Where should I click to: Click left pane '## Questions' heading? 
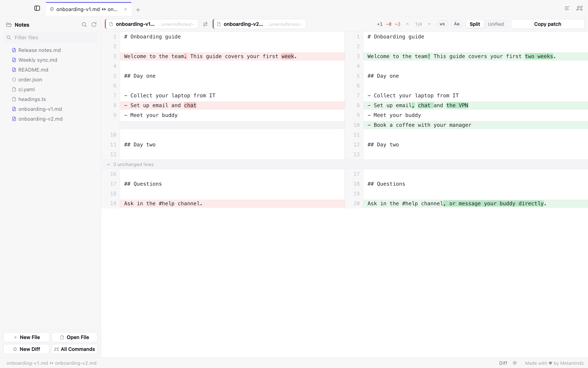click(x=143, y=184)
